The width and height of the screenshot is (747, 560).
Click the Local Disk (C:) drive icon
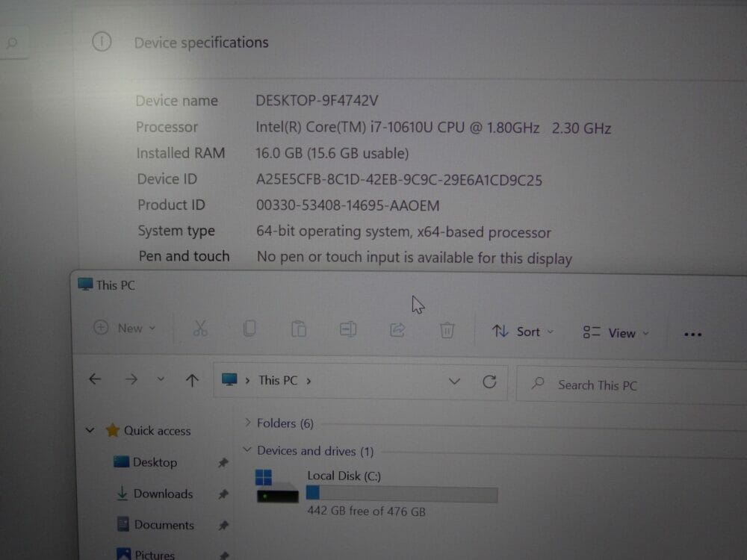pos(277,486)
